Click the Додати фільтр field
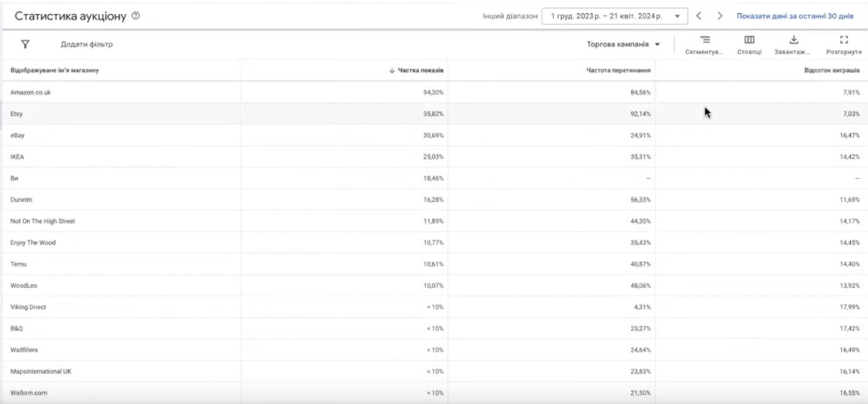The height and width of the screenshot is (404, 868). [x=87, y=44]
